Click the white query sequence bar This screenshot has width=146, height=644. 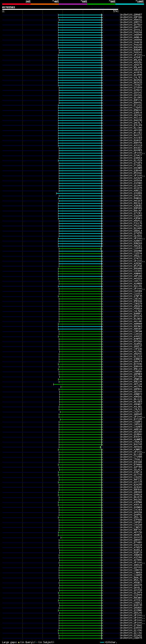tap(60, 10)
